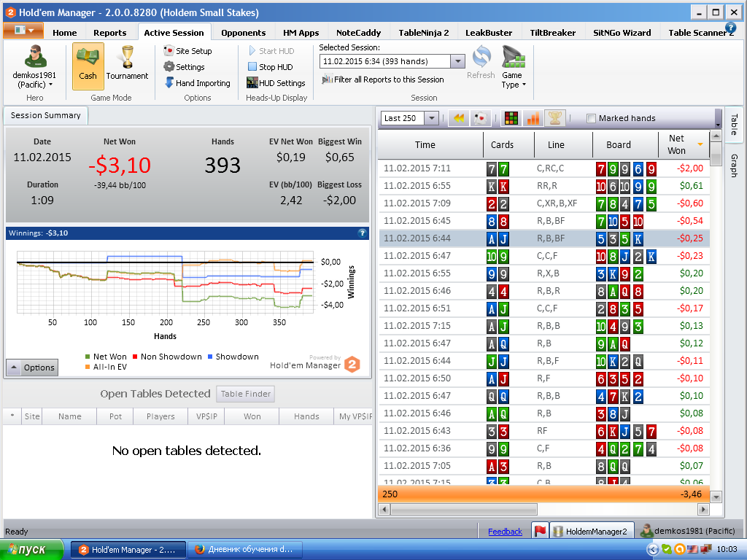Click the help icon in ribbon corner
Screen dimensions: 747x560
pyautogui.click(x=730, y=28)
